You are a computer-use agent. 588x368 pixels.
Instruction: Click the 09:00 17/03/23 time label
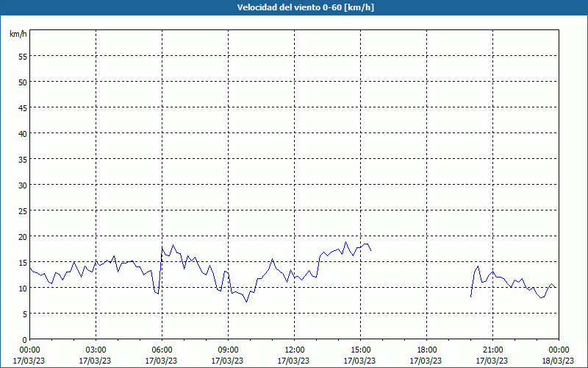point(228,355)
